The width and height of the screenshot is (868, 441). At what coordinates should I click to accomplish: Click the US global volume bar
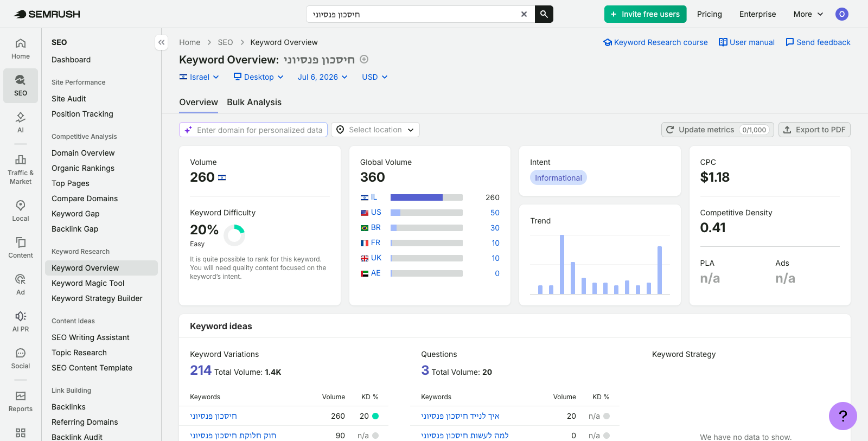(426, 213)
